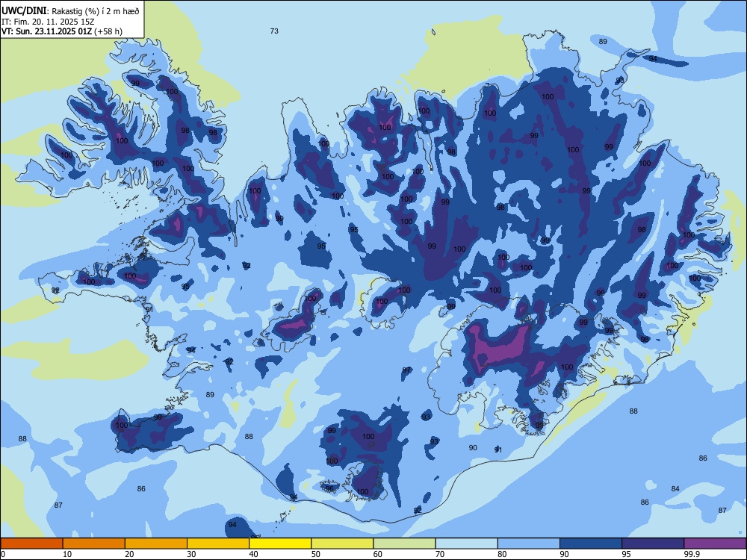The width and height of the screenshot is (747, 560).
Task: Click the pale yellow-green 50–60 legend swatch
Action: coord(342,544)
